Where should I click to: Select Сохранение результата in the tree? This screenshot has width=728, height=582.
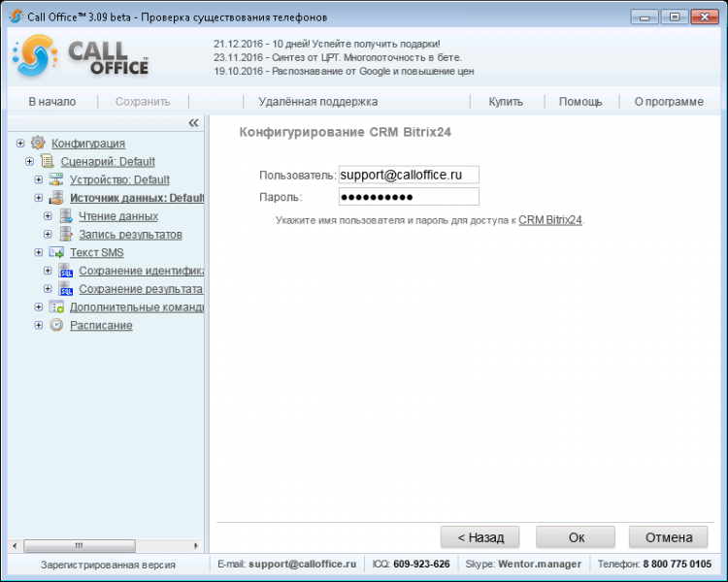coord(141,289)
